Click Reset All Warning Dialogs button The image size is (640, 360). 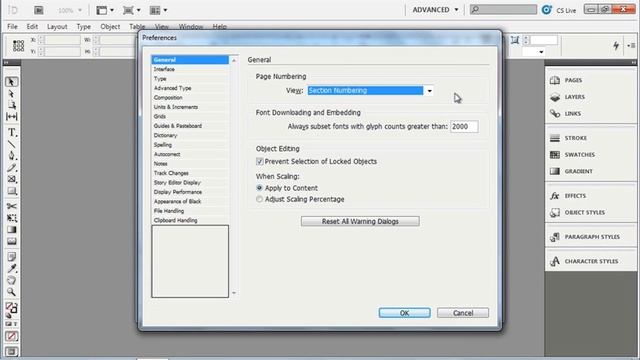coord(360,221)
